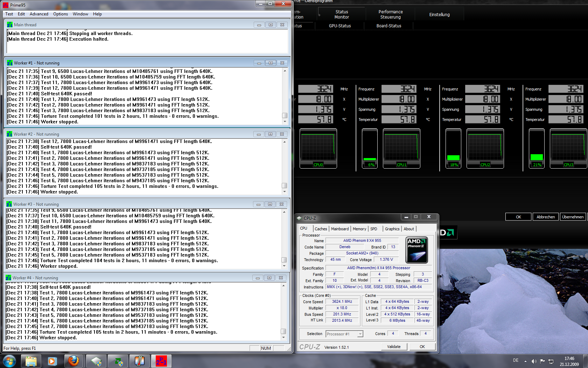Open Firefox from the taskbar
The image size is (588, 368).
click(x=73, y=361)
